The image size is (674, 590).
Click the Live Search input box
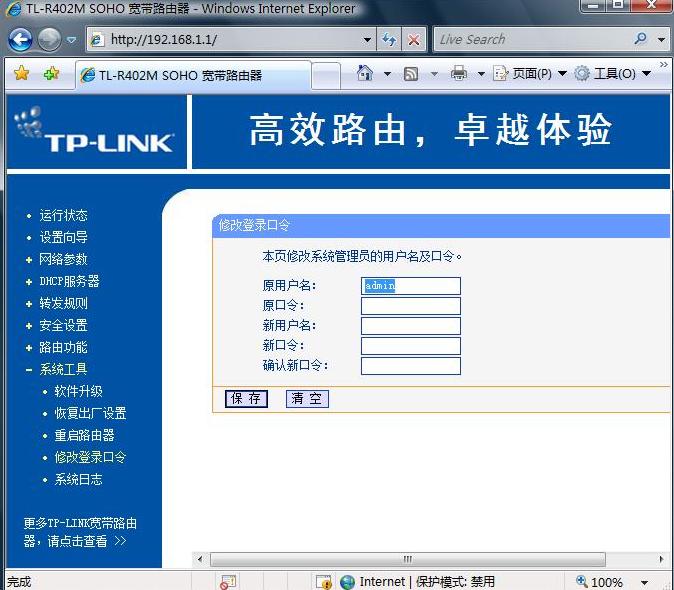531,40
